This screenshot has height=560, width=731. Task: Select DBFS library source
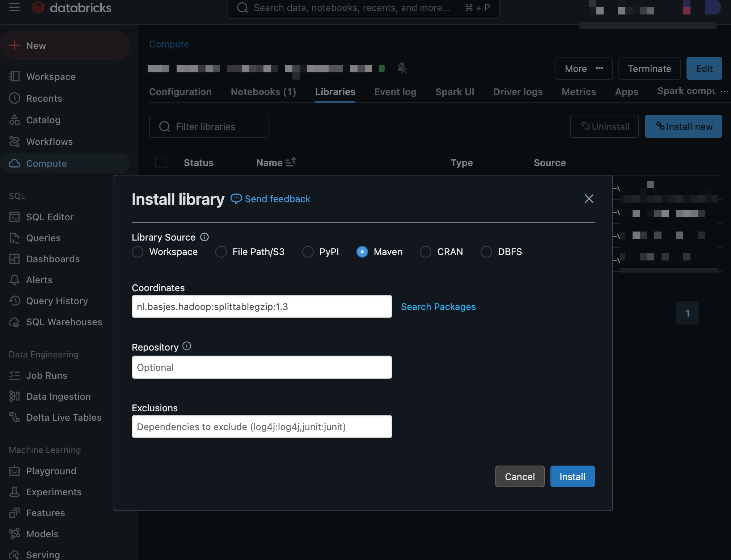(x=486, y=252)
